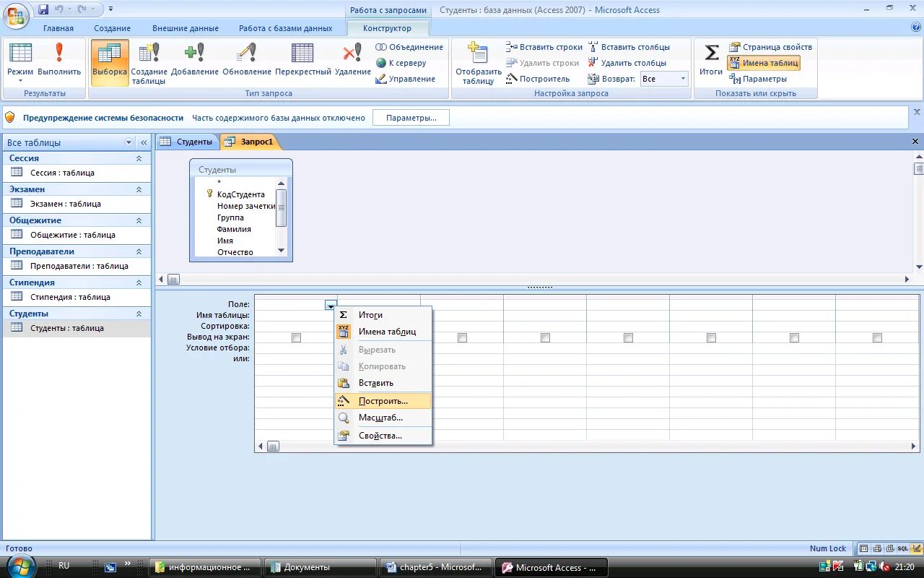924x578 pixels.
Task: Click Объединение query option
Action: coord(409,47)
